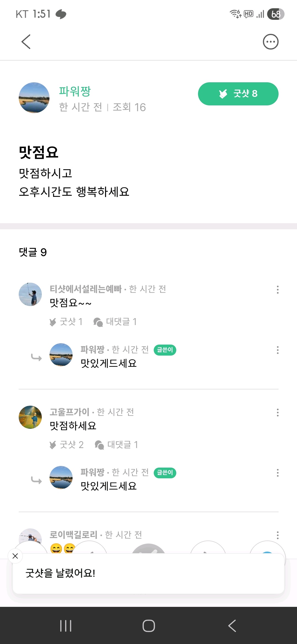Tap the Android home button

pos(148,626)
